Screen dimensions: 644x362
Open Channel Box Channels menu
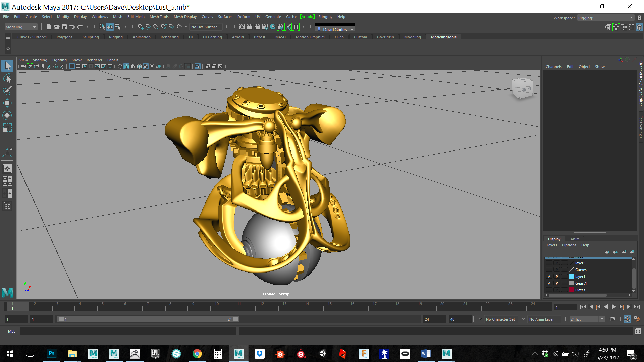(553, 67)
